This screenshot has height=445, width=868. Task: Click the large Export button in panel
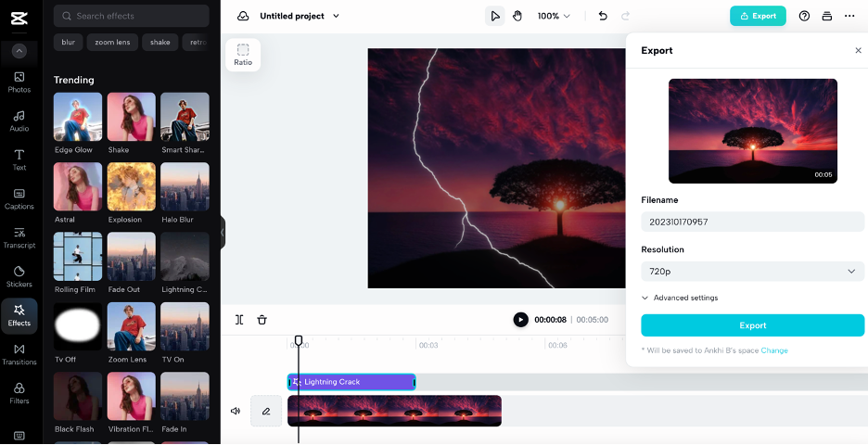coord(752,325)
